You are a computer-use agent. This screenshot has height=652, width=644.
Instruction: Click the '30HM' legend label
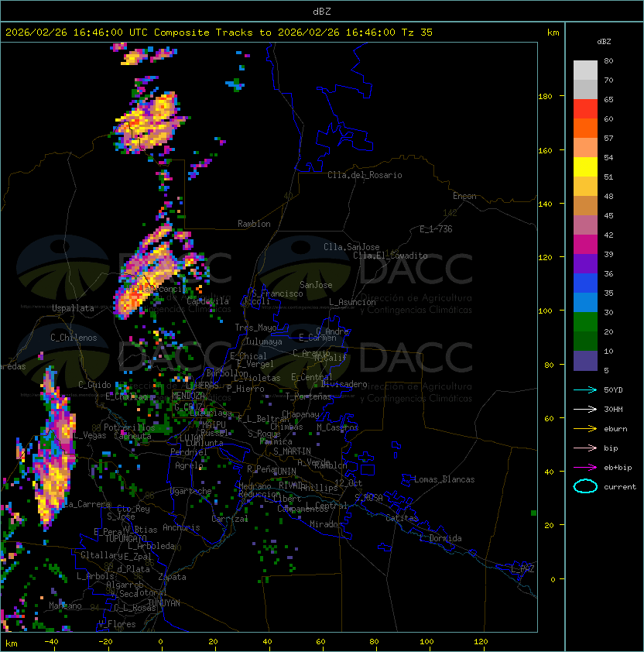tap(613, 409)
